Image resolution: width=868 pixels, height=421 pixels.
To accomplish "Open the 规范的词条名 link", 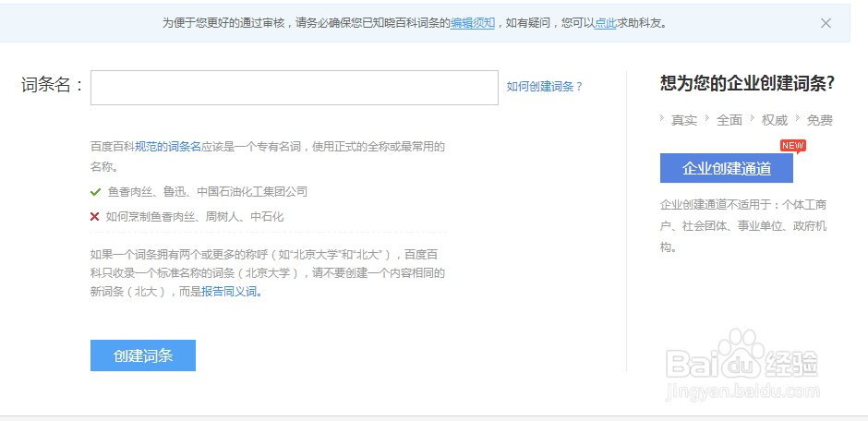I will [x=168, y=147].
